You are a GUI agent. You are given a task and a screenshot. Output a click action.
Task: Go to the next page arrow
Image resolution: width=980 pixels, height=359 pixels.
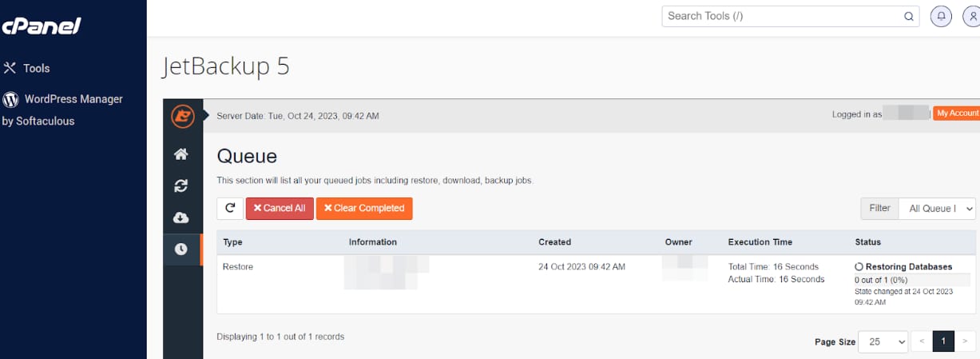[965, 341]
